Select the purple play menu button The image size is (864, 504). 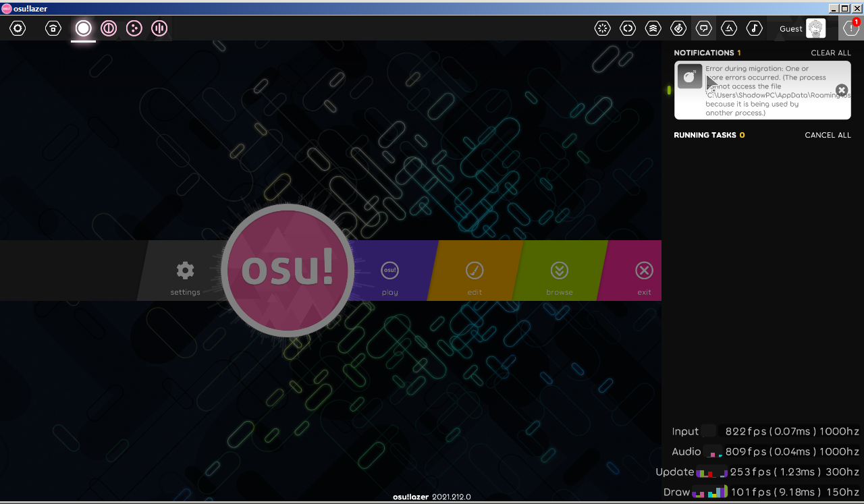(389, 271)
